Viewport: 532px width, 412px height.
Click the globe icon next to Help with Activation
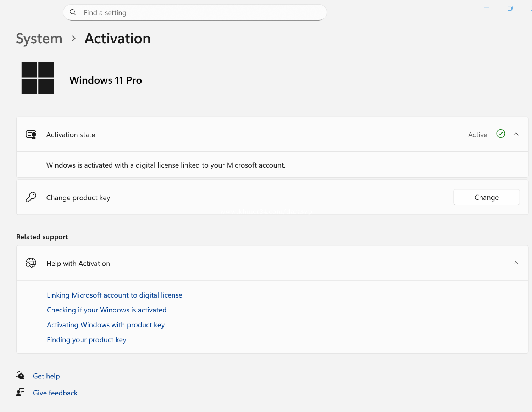[x=31, y=263]
